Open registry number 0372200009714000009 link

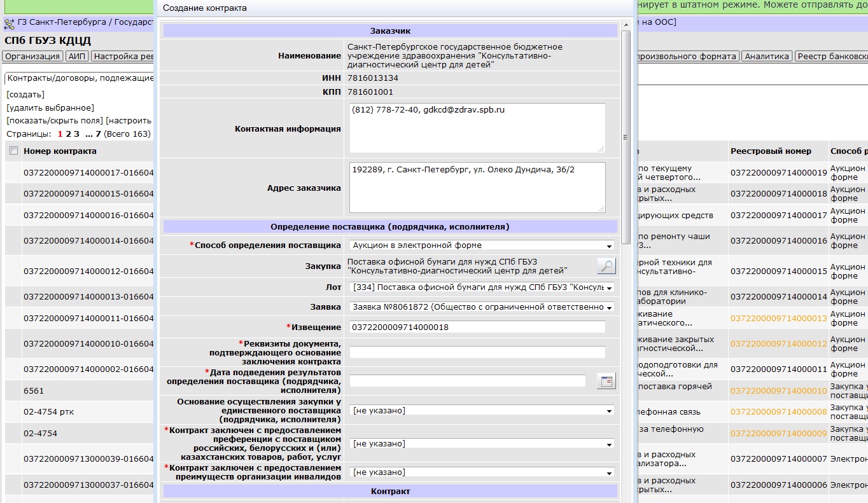click(x=778, y=433)
